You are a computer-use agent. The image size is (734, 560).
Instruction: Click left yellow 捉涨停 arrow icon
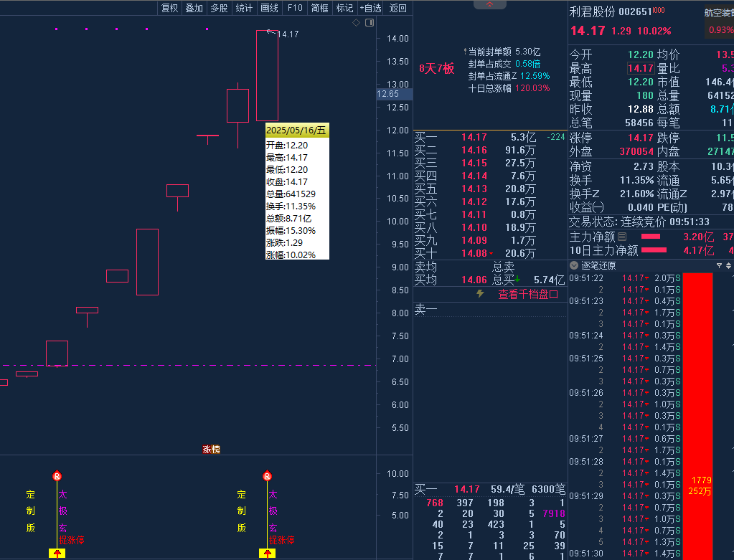57,554
